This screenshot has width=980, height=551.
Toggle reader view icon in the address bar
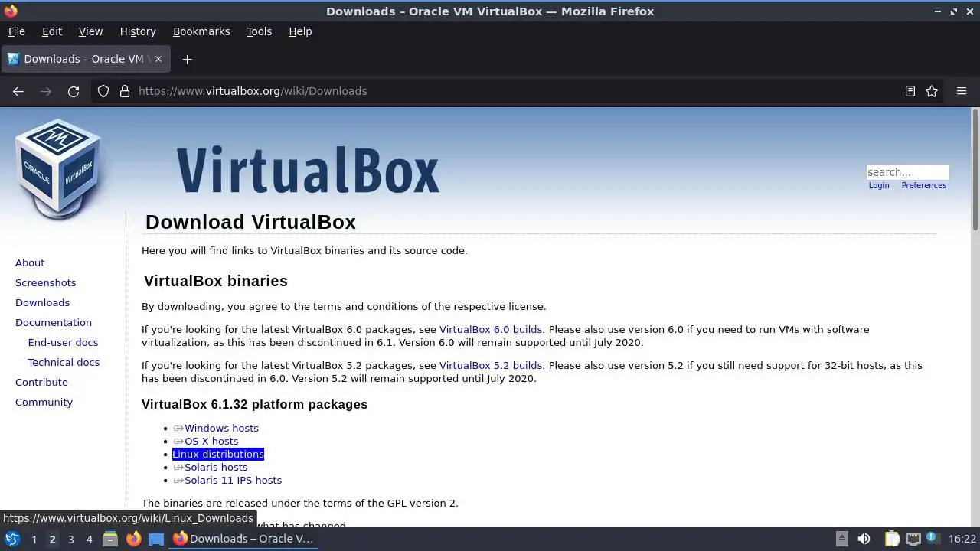coord(910,91)
